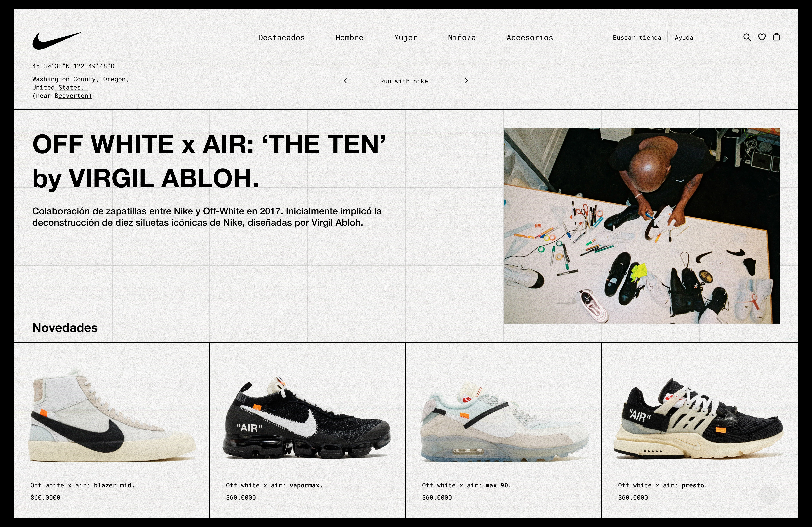
Task: Go to previous banner with left chevron
Action: (345, 81)
